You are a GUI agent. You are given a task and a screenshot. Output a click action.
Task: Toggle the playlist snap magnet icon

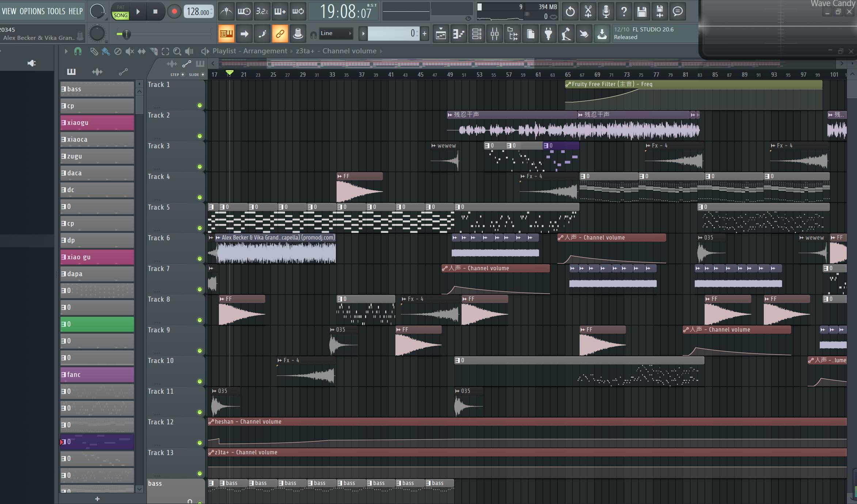pos(77,51)
